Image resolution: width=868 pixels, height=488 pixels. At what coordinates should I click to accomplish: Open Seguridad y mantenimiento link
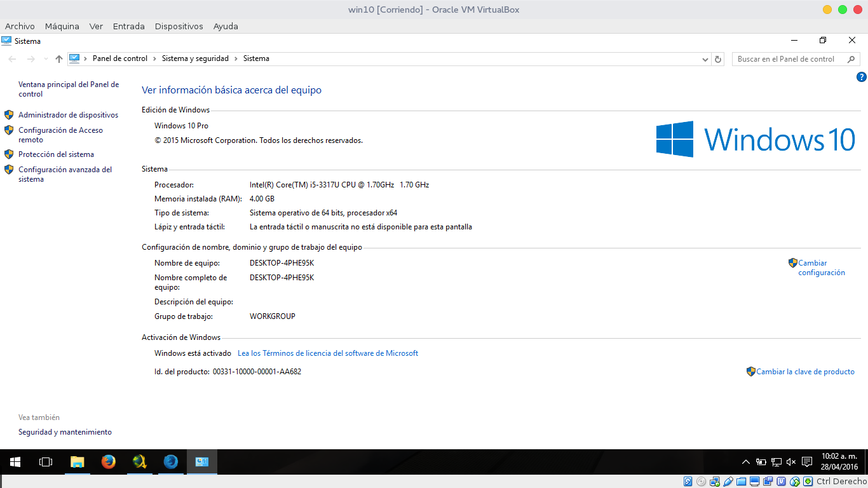pos(65,432)
